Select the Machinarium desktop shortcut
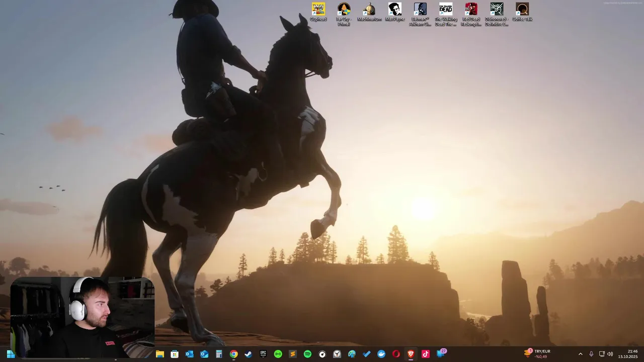 369,12
